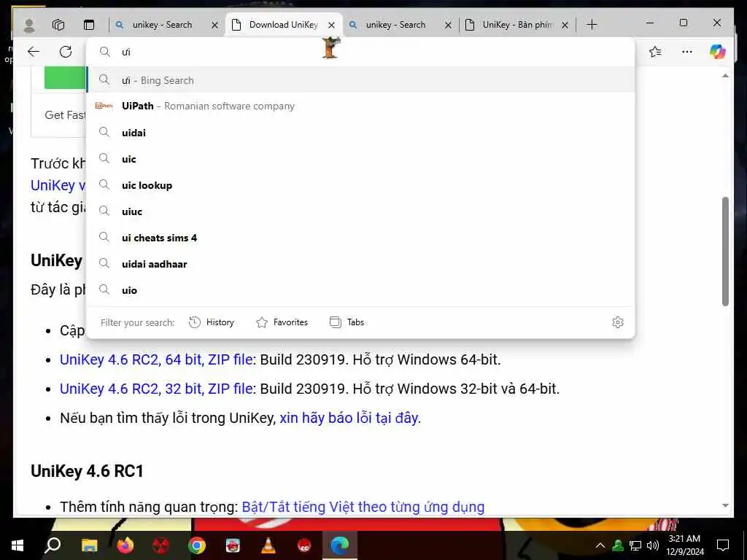Click scrollbar down arrow on page

[x=725, y=506]
